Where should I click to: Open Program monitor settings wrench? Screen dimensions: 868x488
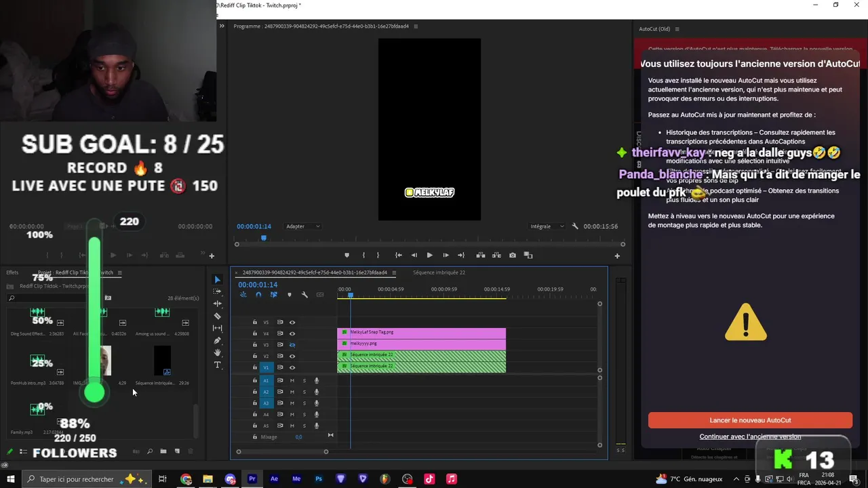pyautogui.click(x=575, y=226)
